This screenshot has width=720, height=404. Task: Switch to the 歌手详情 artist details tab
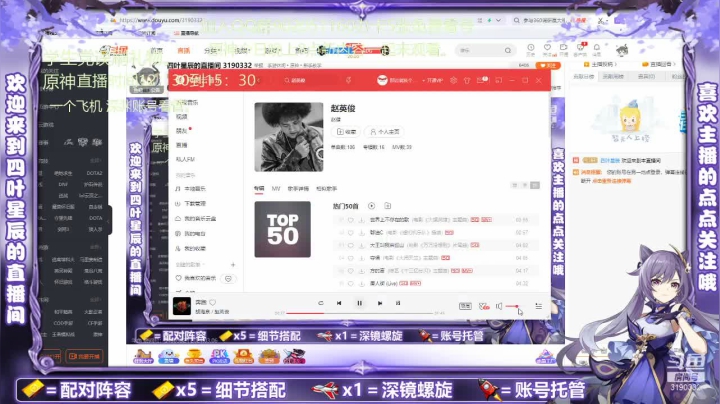pyautogui.click(x=298, y=189)
